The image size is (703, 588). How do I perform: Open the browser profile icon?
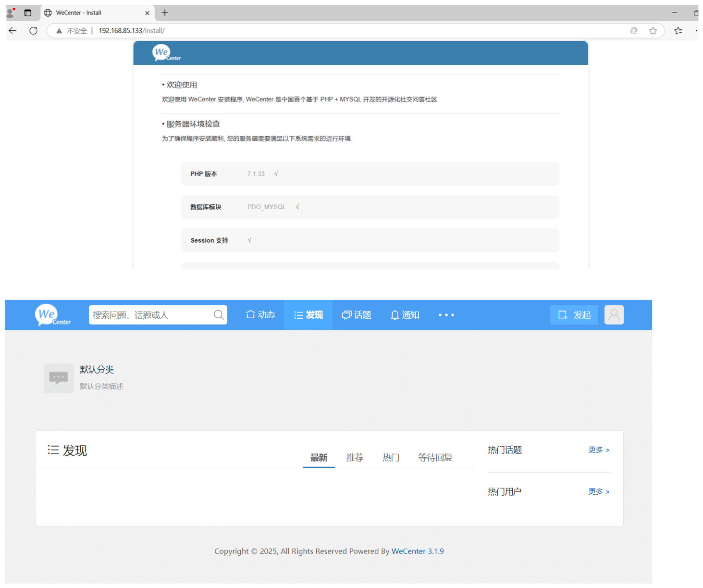[11, 13]
